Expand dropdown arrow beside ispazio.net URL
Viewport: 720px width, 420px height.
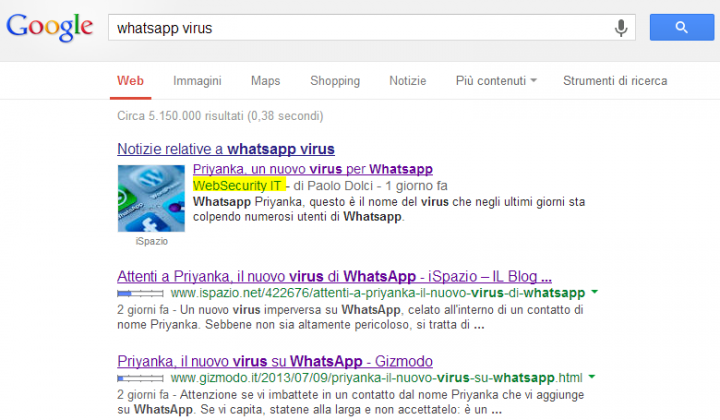pos(595,291)
